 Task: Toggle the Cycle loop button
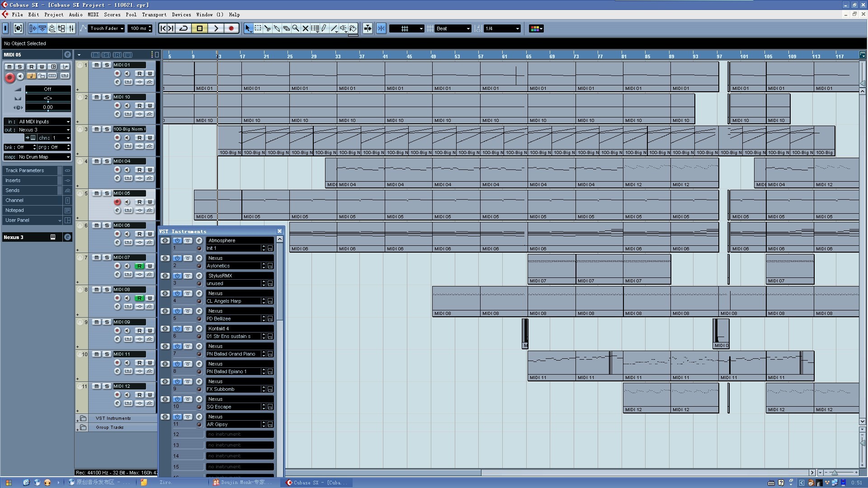click(x=184, y=28)
